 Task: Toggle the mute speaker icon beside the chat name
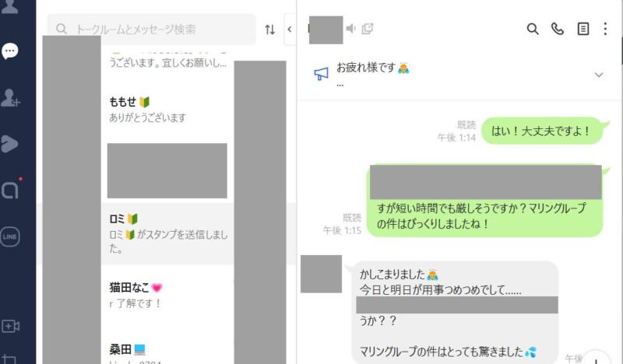350,29
